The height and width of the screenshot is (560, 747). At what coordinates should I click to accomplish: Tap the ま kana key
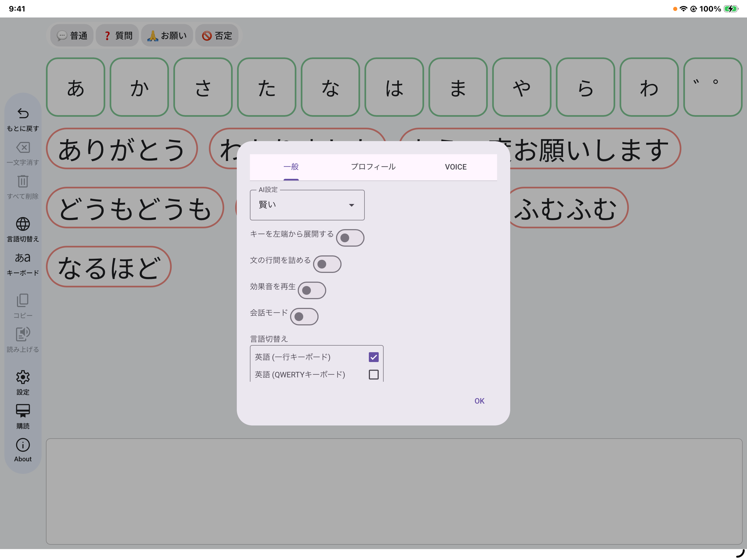[458, 87]
